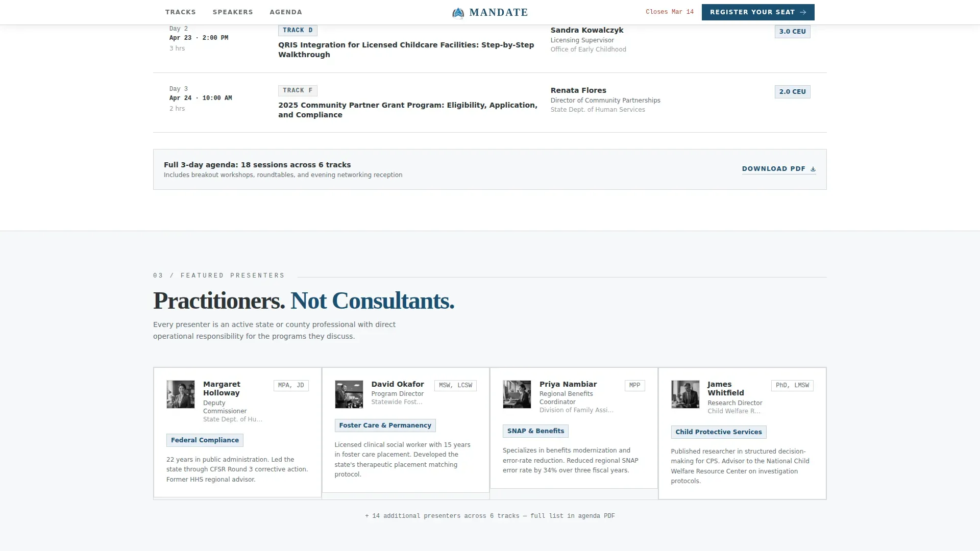Click the MPA, JD credential badge
980x551 pixels.
(291, 386)
